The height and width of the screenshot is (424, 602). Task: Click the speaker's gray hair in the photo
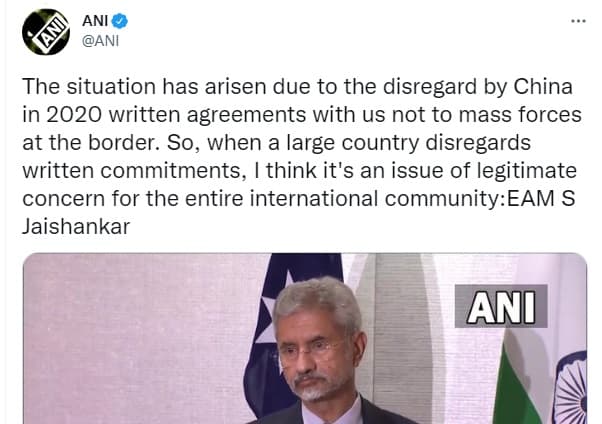pos(317,301)
